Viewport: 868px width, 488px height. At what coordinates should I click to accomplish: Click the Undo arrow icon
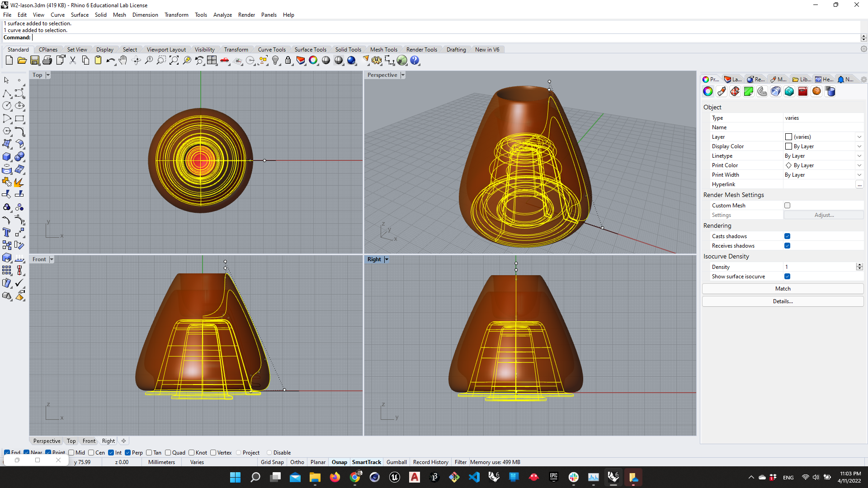coord(111,60)
